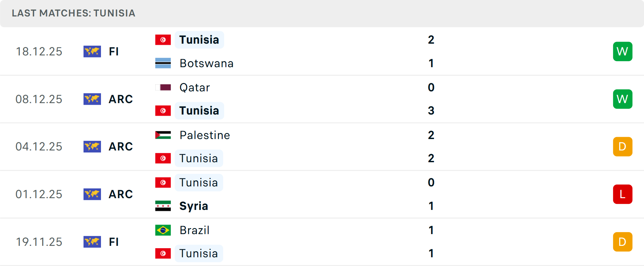
Task: Open the Syria team link
Action: (x=194, y=206)
